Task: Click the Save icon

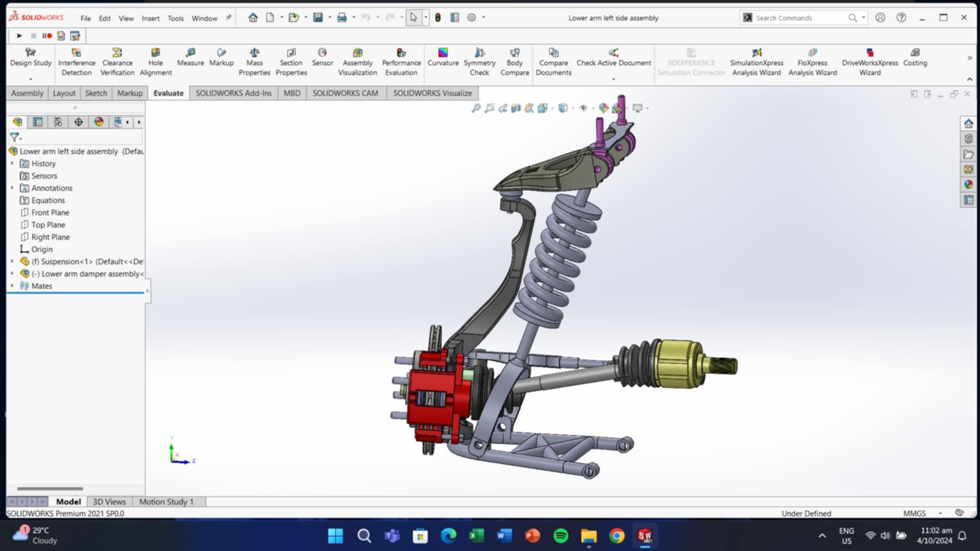Action: pyautogui.click(x=318, y=18)
